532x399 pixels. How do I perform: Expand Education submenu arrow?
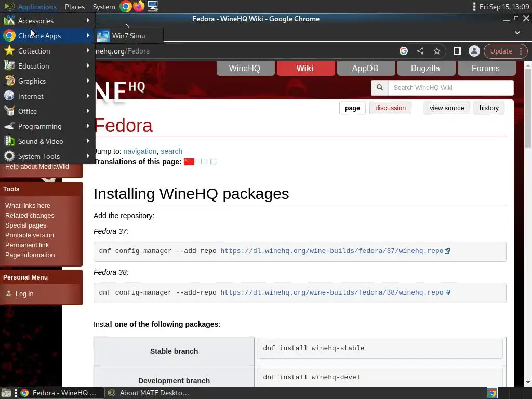coord(88,65)
